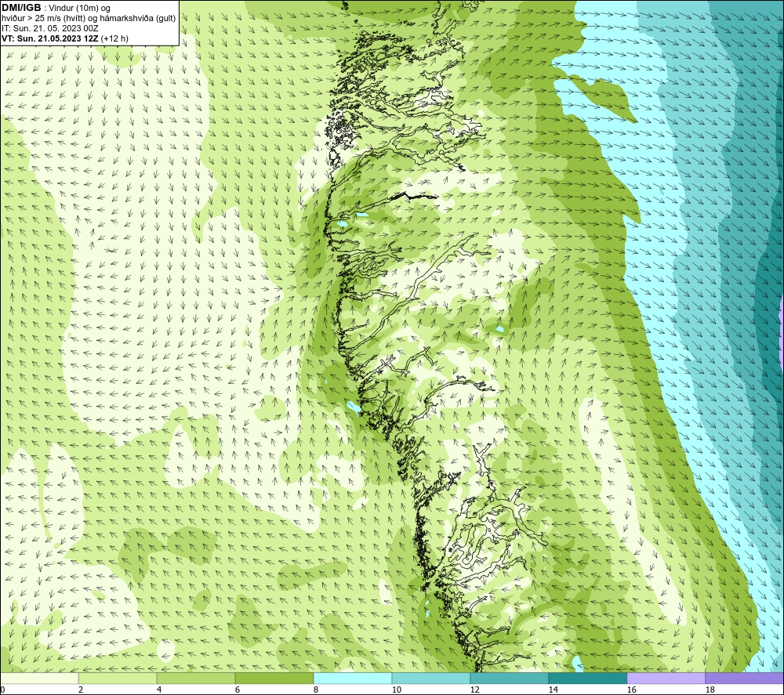Screen dimensions: 784x695
Task: Click the 'IT: Sun. 21. 05. 2023 00Z' line
Action: [x=50, y=28]
